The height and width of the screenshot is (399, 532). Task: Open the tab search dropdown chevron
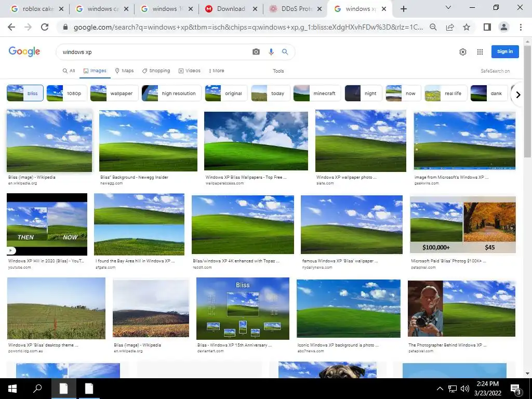(448, 7)
